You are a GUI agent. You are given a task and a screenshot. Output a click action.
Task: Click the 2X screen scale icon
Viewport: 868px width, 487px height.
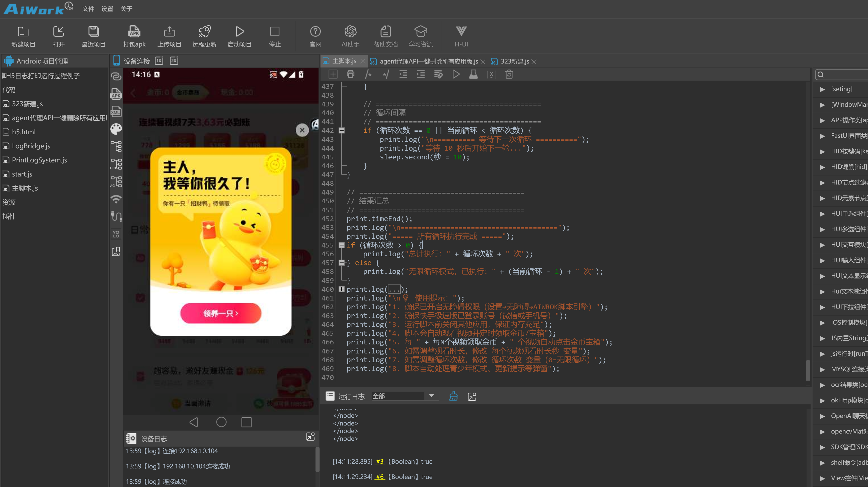(x=174, y=61)
